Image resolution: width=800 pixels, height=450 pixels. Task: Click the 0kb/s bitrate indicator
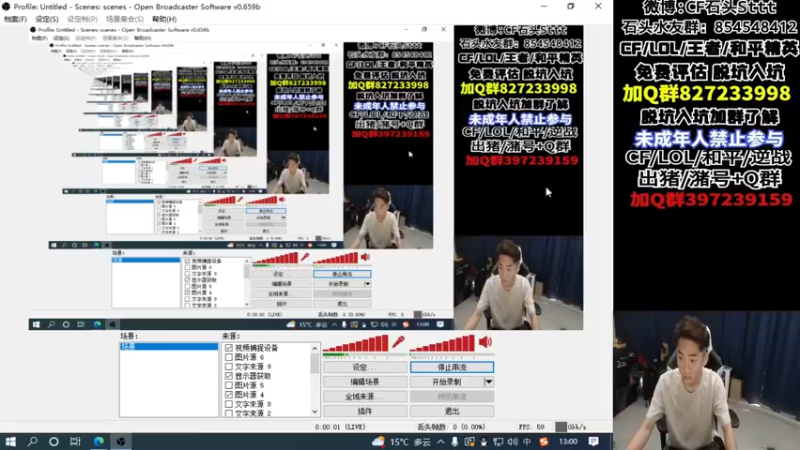click(x=571, y=427)
